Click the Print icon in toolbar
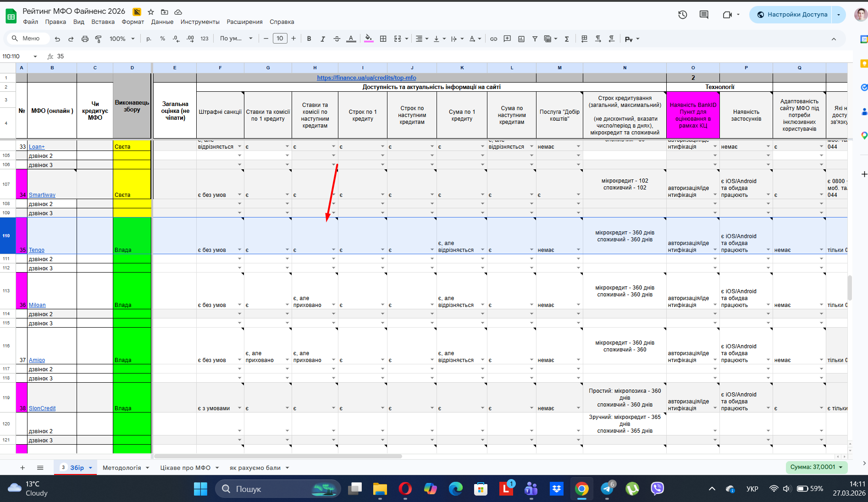 (x=85, y=39)
